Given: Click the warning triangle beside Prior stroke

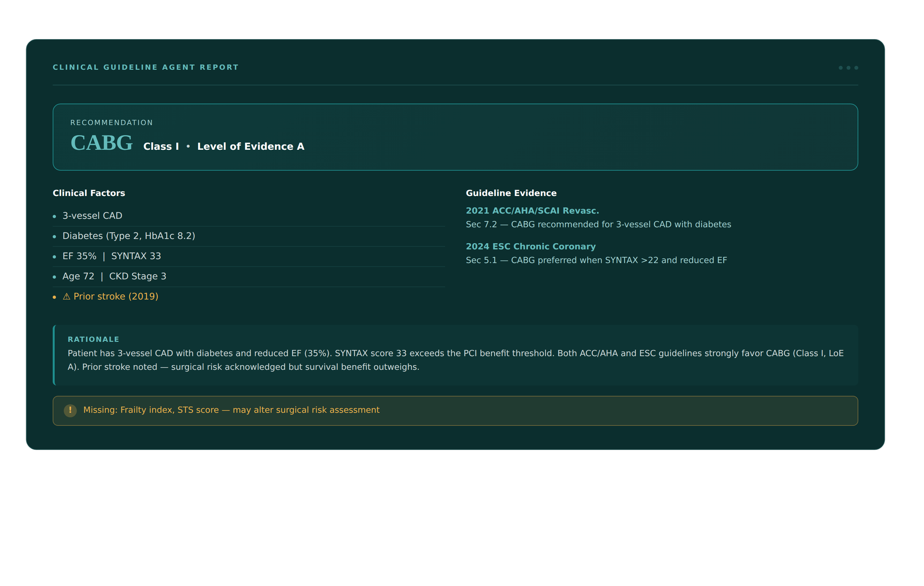Looking at the screenshot, I should pyautogui.click(x=66, y=296).
